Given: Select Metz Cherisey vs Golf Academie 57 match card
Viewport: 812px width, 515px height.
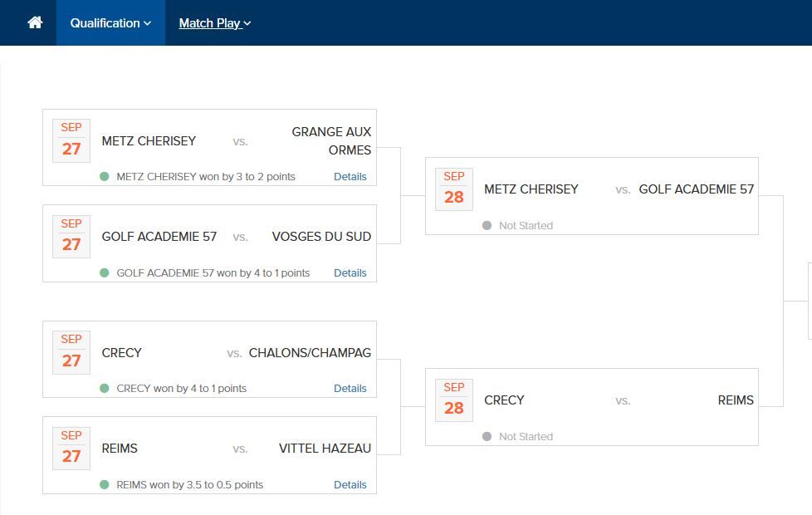Looking at the screenshot, I should (591, 196).
